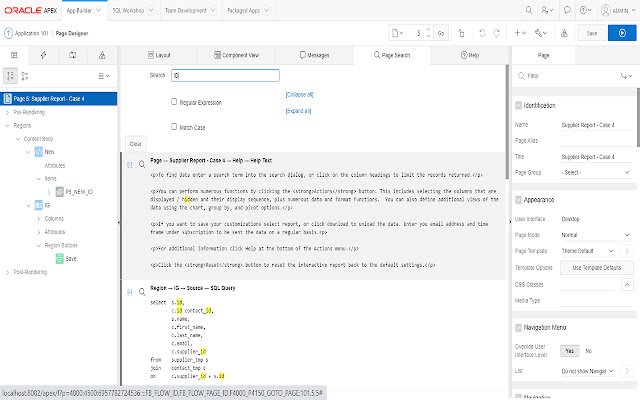This screenshot has height=400, width=640.
Task: Collapse the Regions tree node
Action: pyautogui.click(x=7, y=126)
